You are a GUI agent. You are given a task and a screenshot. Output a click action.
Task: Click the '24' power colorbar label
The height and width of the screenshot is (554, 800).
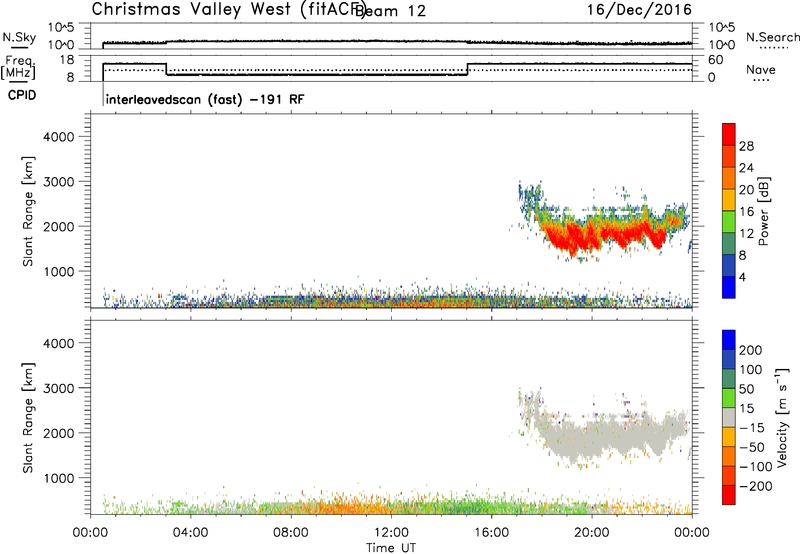(746, 168)
